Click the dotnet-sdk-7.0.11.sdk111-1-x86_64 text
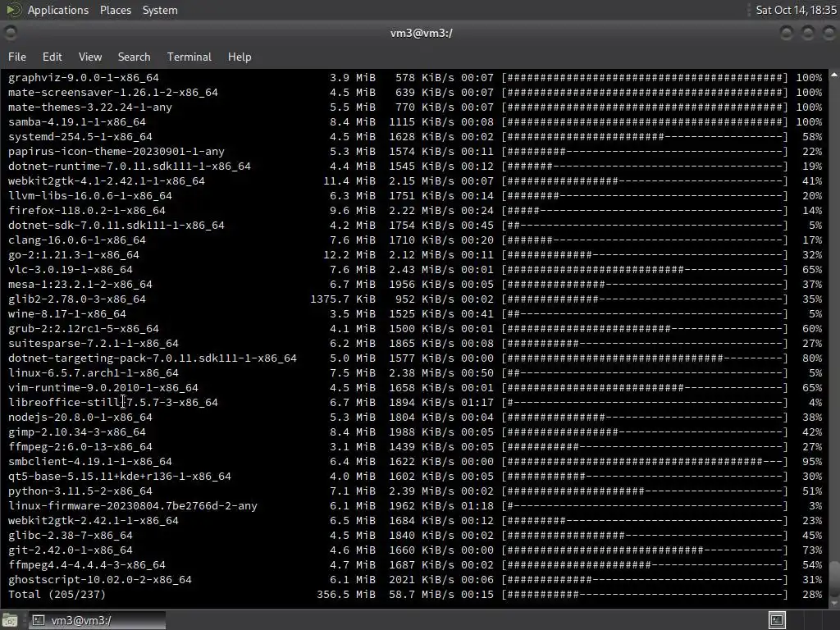 click(x=116, y=225)
